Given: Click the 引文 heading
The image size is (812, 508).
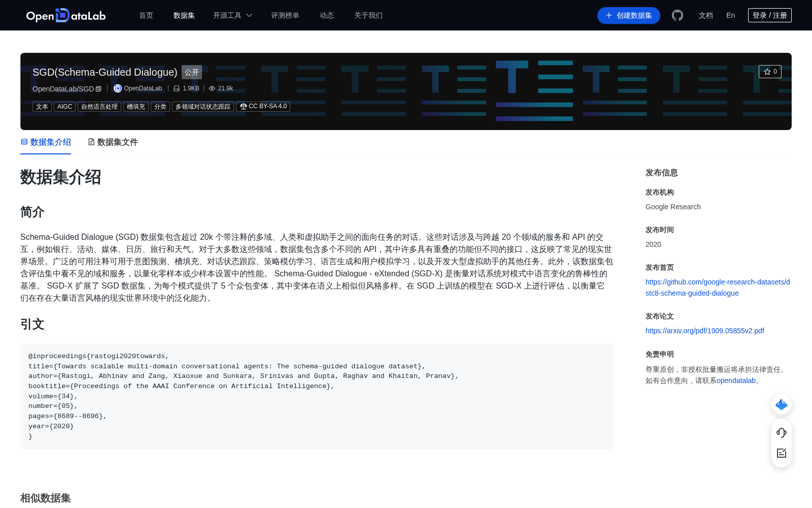Looking at the screenshot, I should pyautogui.click(x=32, y=324).
